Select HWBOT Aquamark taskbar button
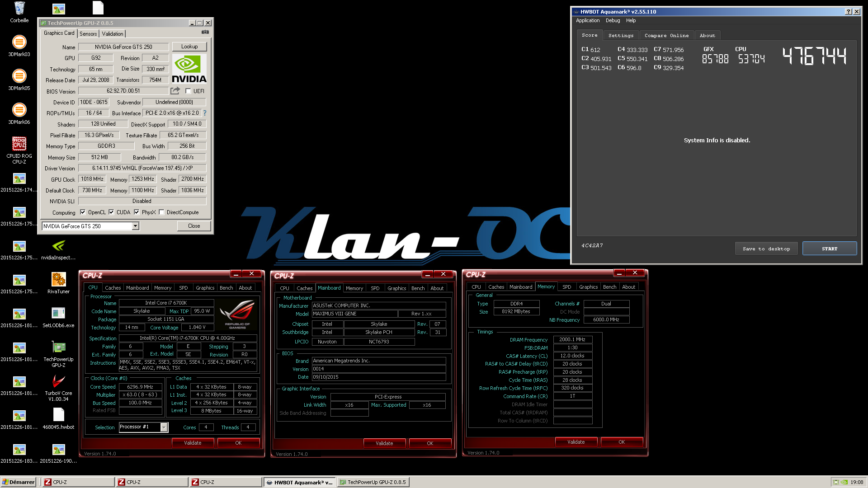This screenshot has width=868, height=488. [299, 482]
